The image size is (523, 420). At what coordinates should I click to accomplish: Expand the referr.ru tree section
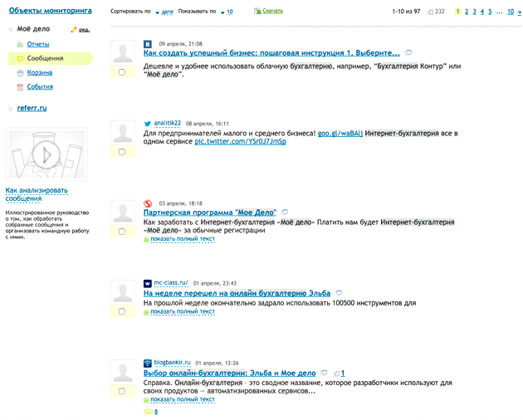point(11,109)
